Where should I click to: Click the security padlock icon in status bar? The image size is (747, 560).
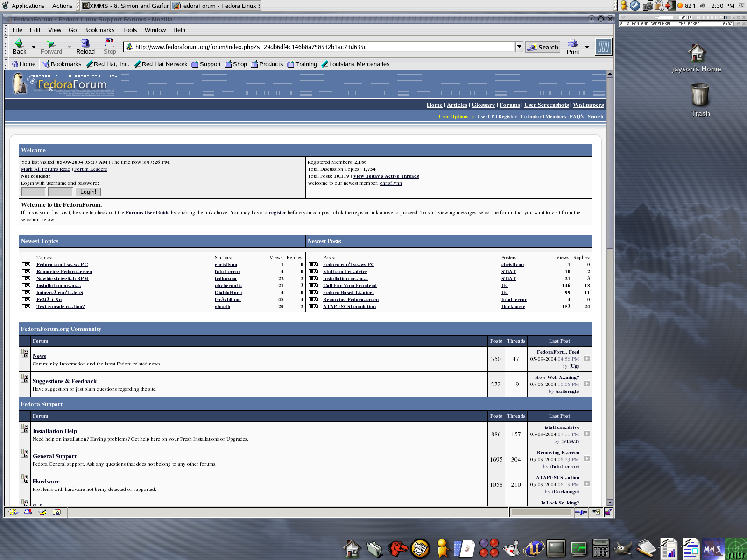click(608, 512)
